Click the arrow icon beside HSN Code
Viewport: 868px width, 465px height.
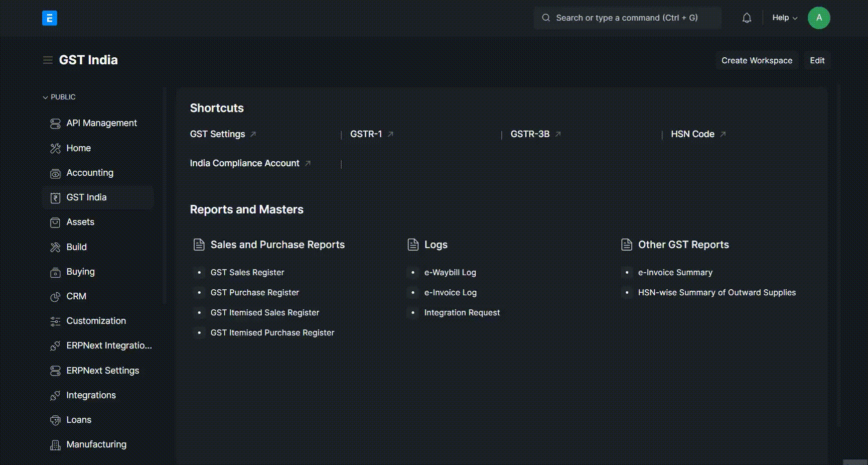(723, 134)
